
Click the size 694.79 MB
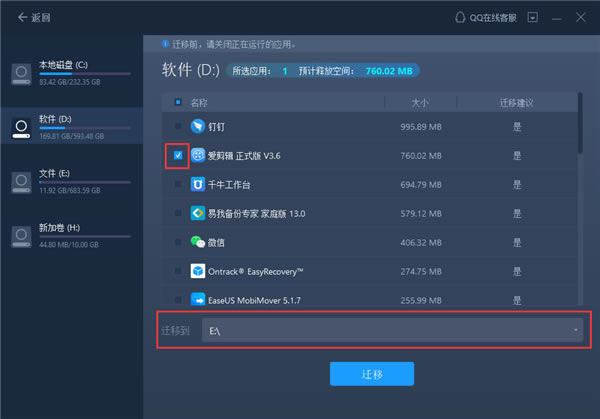[x=421, y=185]
